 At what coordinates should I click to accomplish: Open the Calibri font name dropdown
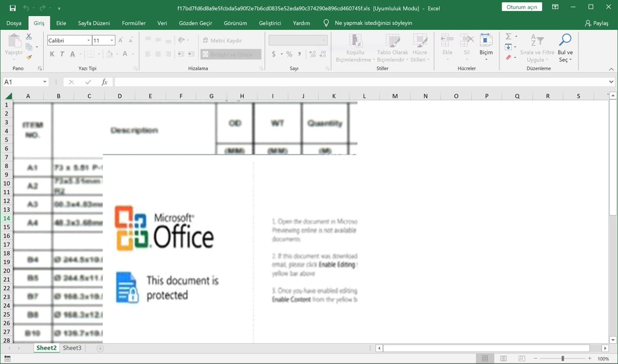pos(89,40)
